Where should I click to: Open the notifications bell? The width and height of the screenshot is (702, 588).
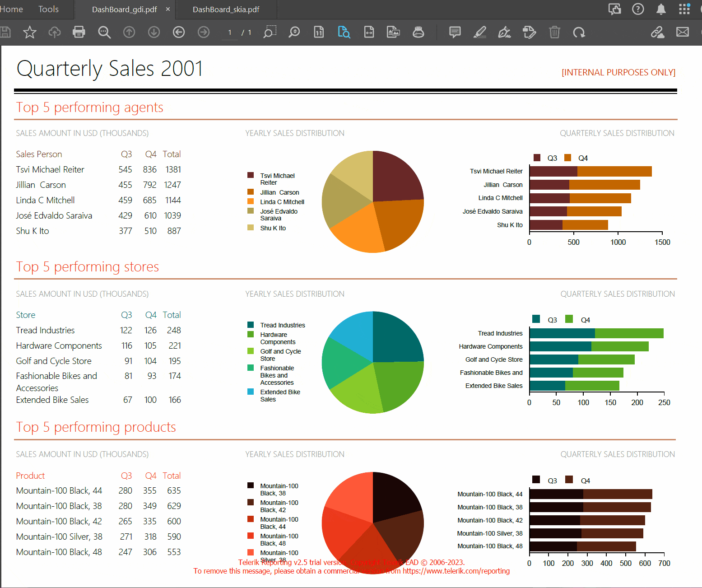click(x=661, y=9)
